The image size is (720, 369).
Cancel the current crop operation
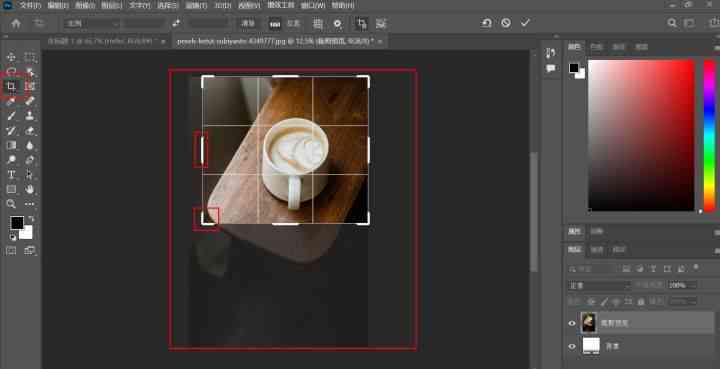pyautogui.click(x=506, y=22)
